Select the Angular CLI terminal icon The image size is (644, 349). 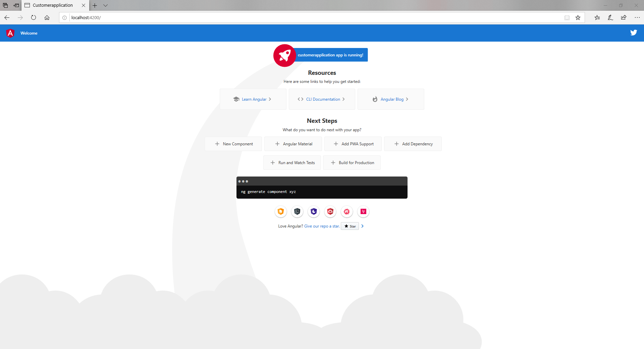pos(297,211)
